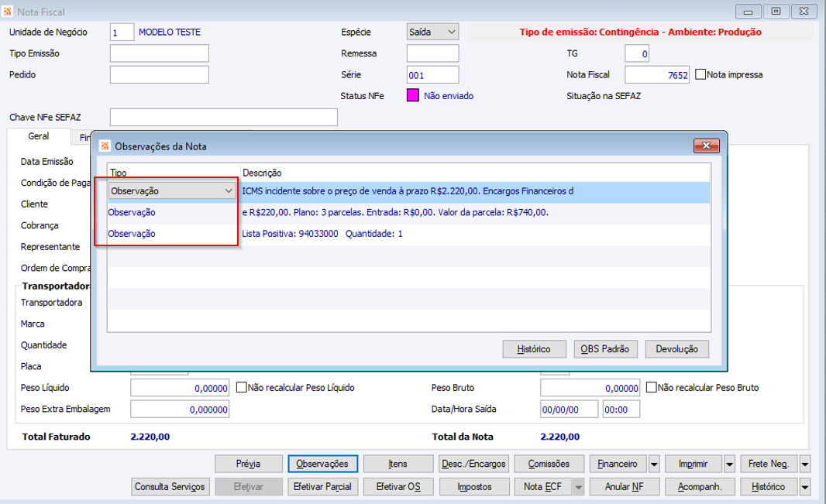This screenshot has width=826, height=504.
Task: Expand the Nota ECF dropdown arrow
Action: pyautogui.click(x=579, y=487)
